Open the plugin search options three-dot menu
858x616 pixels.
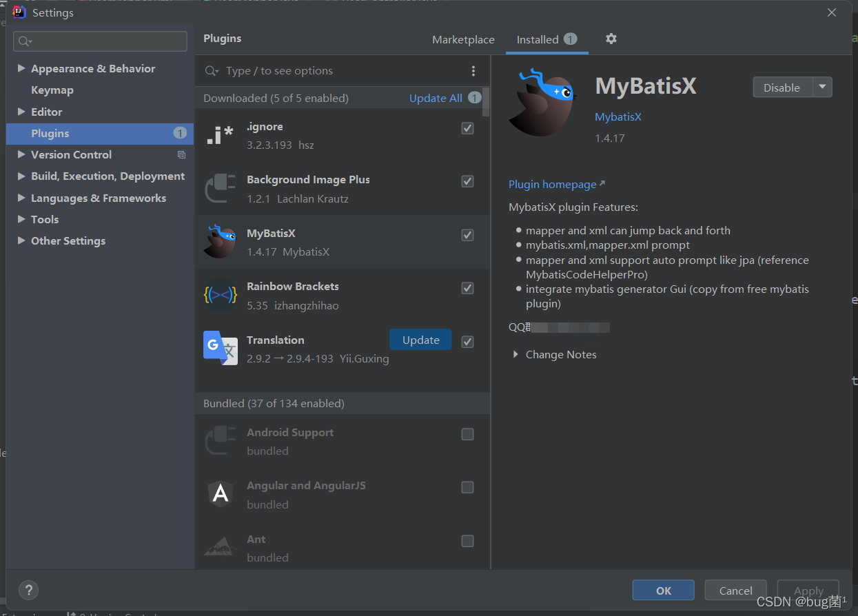pos(473,71)
